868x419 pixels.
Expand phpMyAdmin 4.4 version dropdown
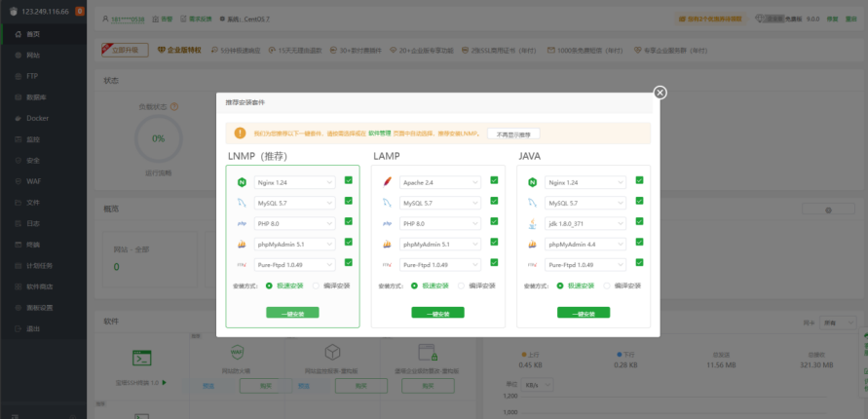[x=585, y=245]
